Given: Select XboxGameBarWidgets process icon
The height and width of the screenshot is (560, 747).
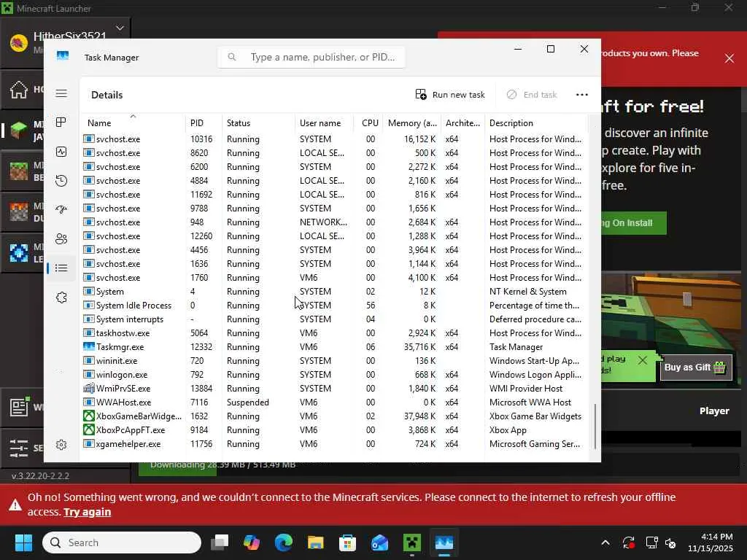Looking at the screenshot, I should pyautogui.click(x=88, y=416).
